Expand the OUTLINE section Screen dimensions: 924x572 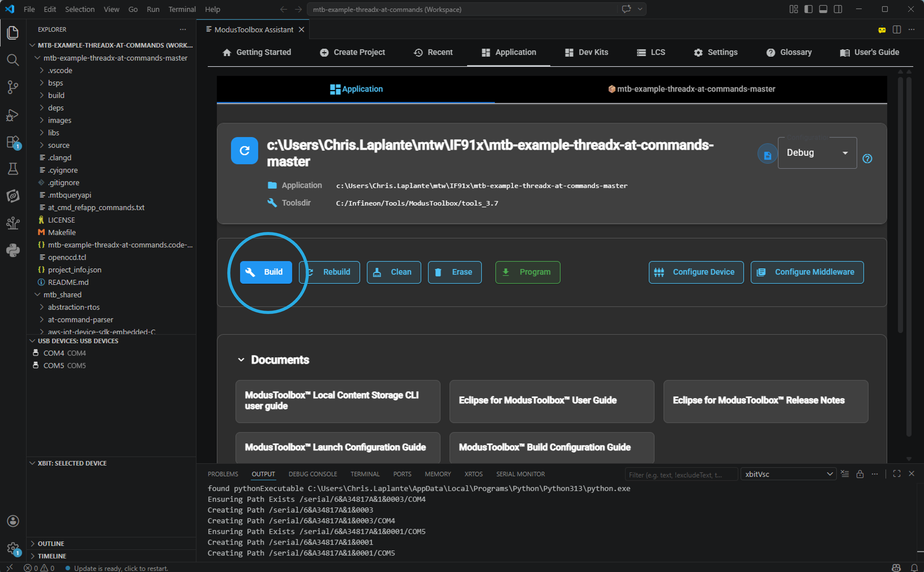[x=51, y=544]
